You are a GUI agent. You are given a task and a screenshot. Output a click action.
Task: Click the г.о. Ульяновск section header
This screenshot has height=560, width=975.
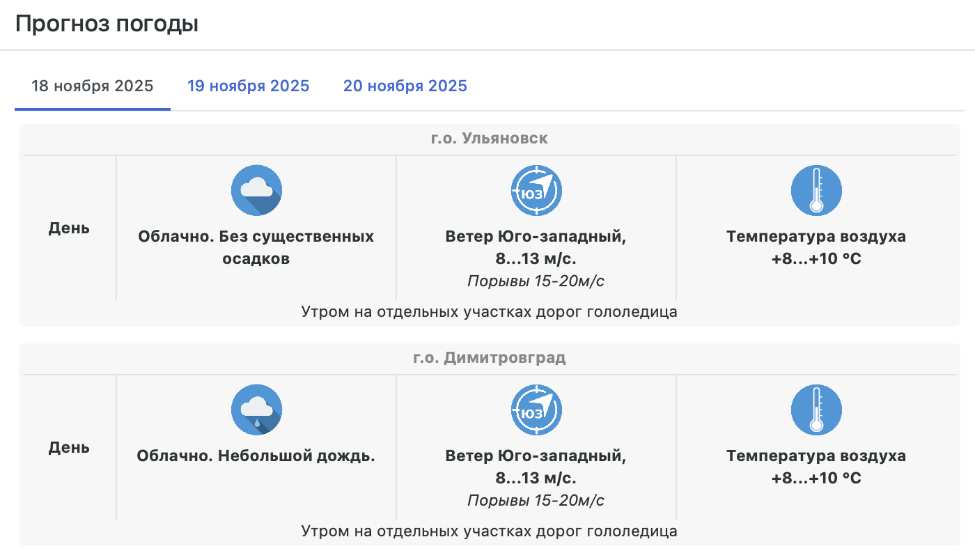pyautogui.click(x=489, y=139)
